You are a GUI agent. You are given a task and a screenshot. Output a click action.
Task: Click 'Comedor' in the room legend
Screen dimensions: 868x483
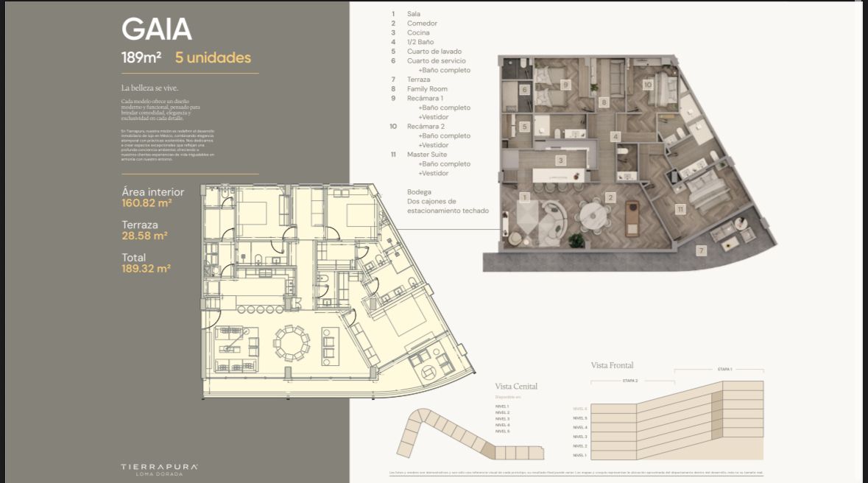422,24
